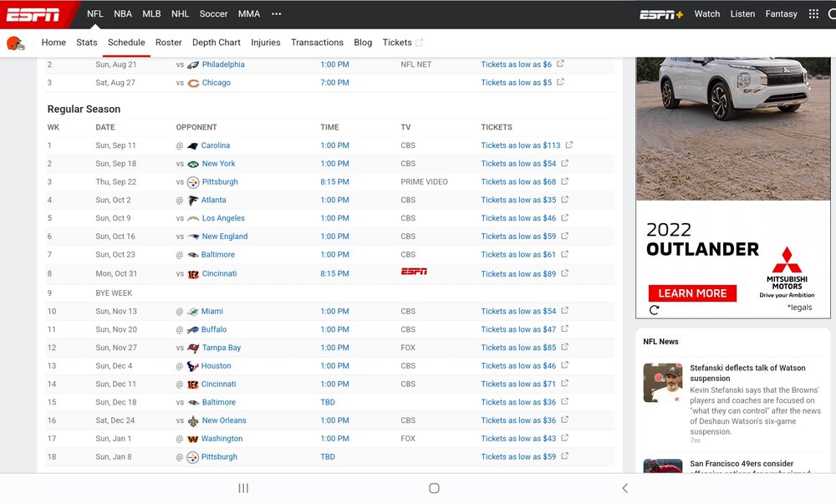Open external link icon beside $113 tickets
This screenshot has width=836, height=504.
(568, 145)
